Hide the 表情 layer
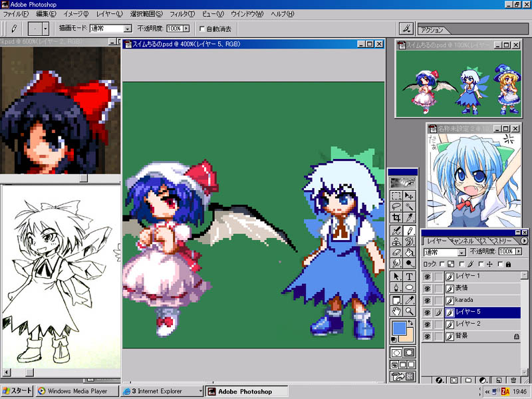The image size is (532, 399). [x=427, y=289]
